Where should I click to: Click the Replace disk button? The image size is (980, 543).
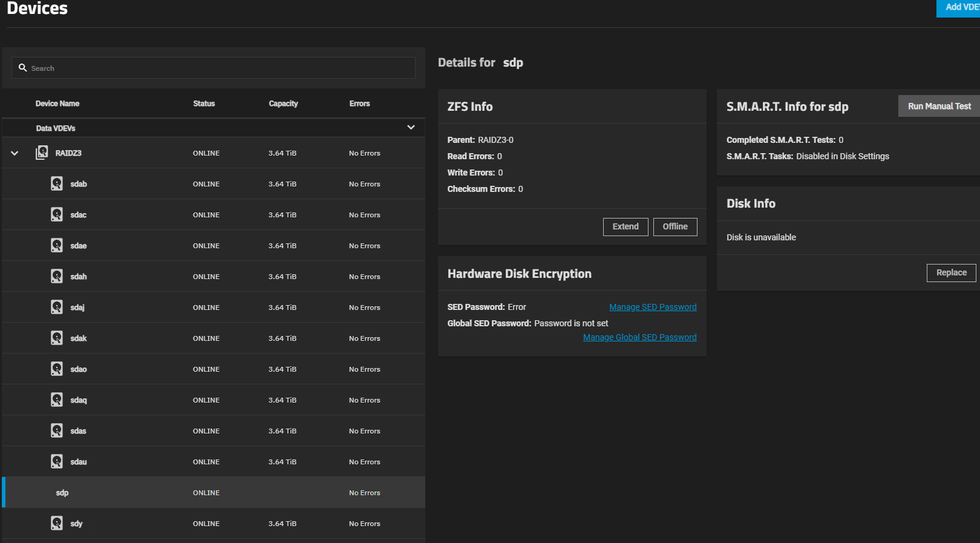[952, 272]
